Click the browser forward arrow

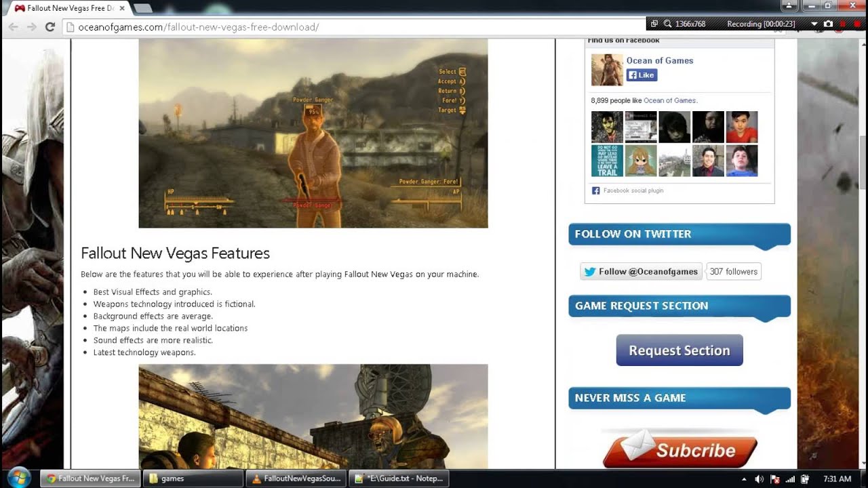(31, 27)
